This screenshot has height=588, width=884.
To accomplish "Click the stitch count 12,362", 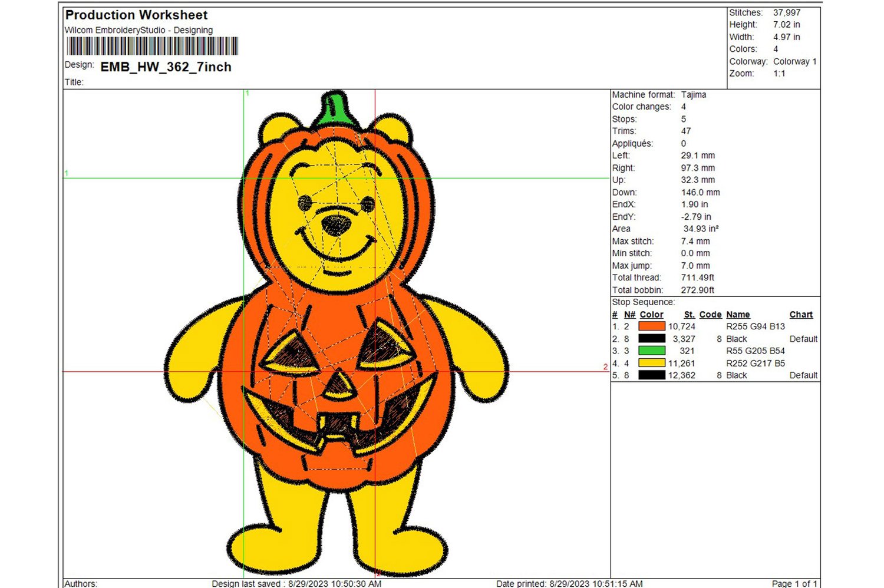I will click(x=682, y=375).
